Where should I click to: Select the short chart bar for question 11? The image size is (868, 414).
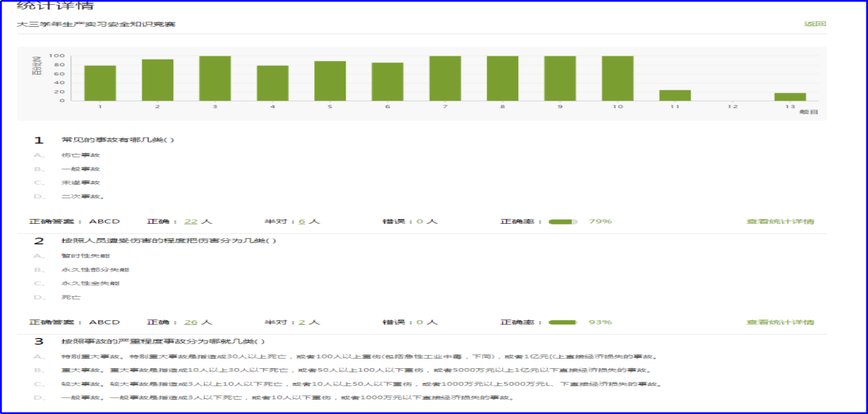pyautogui.click(x=675, y=95)
